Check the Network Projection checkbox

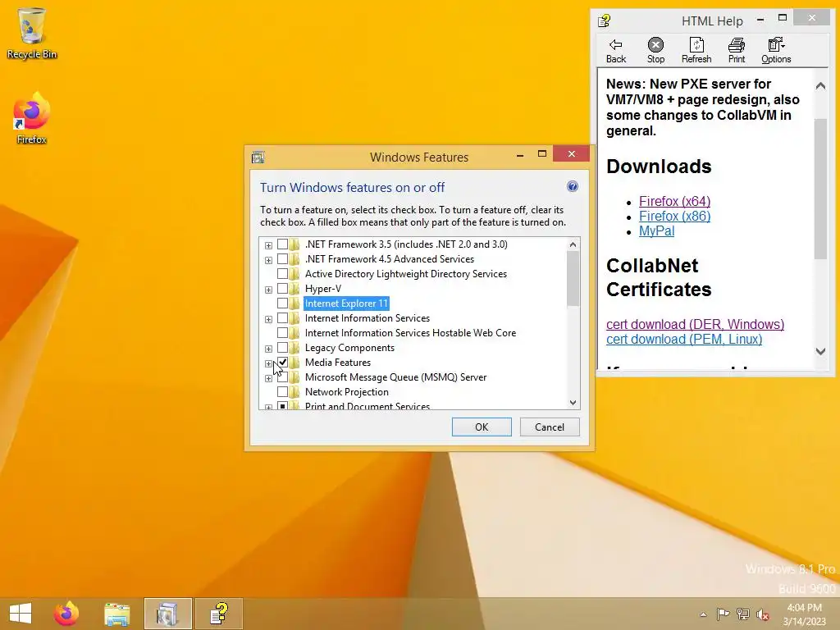(x=282, y=392)
